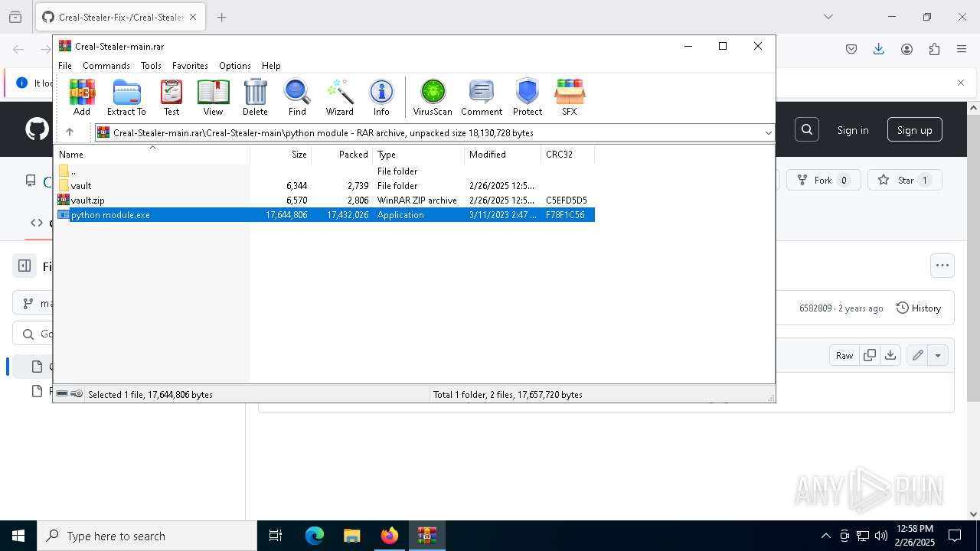Open the more options ellipsis button
The height and width of the screenshot is (551, 980).
[942, 266]
